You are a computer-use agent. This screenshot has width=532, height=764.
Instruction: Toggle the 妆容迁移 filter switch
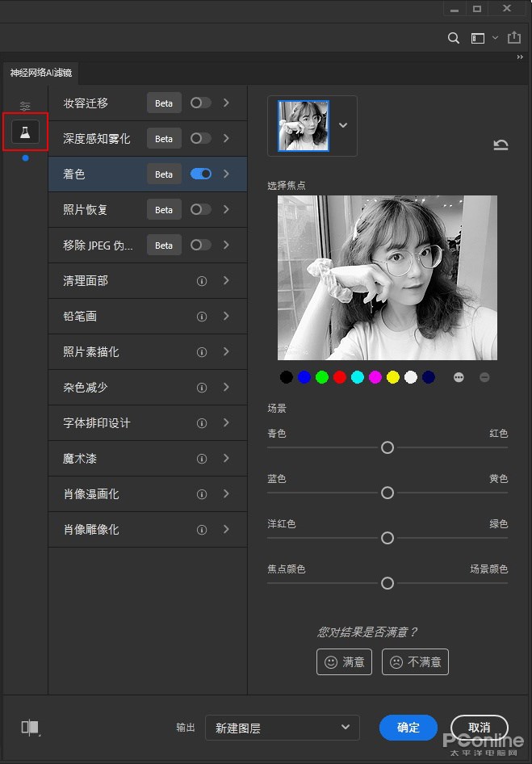(201, 103)
